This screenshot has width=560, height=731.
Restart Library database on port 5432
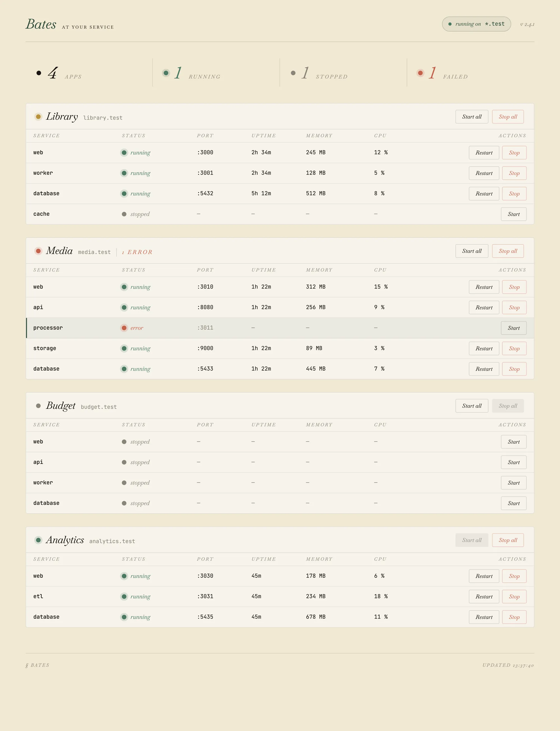(x=484, y=194)
